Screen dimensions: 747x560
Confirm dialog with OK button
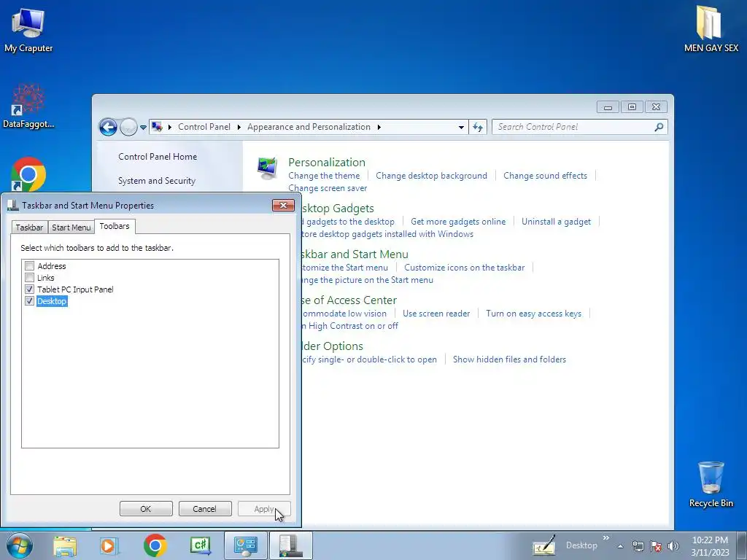146,508
